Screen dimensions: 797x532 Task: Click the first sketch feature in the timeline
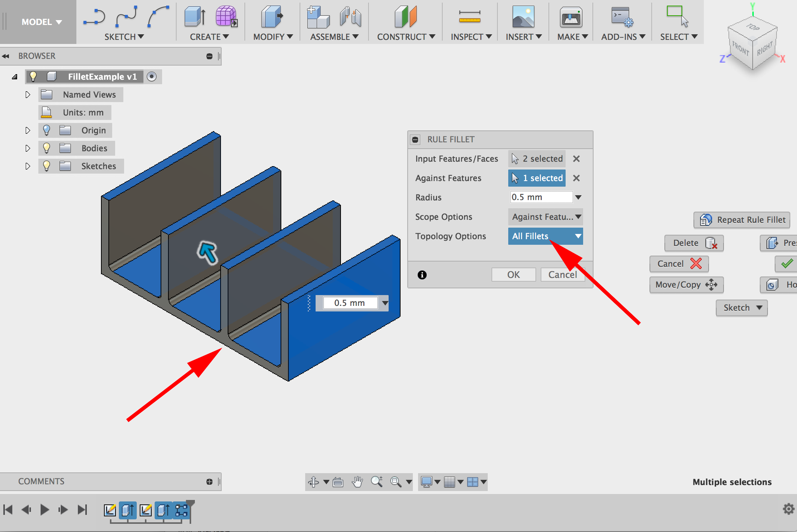coord(110,510)
